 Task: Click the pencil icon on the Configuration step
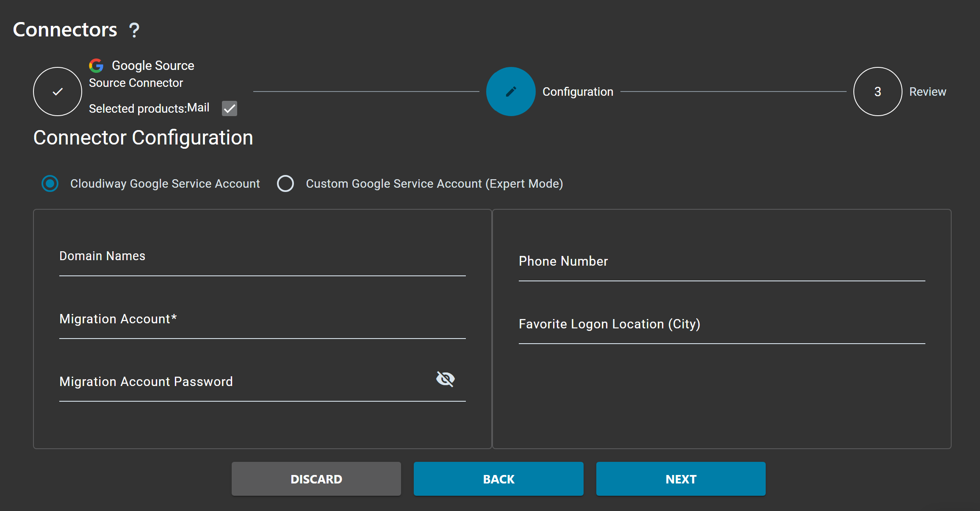click(x=510, y=92)
